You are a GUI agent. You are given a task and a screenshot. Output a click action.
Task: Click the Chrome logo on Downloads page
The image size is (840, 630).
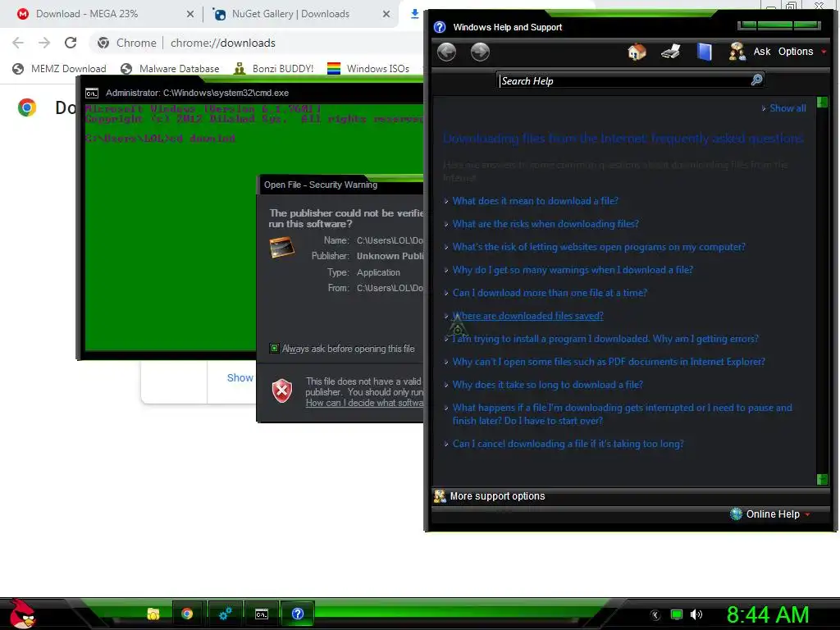click(27, 107)
